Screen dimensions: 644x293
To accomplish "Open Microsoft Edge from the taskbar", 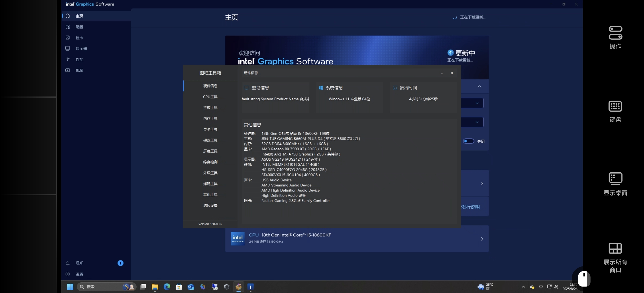I will click(167, 287).
